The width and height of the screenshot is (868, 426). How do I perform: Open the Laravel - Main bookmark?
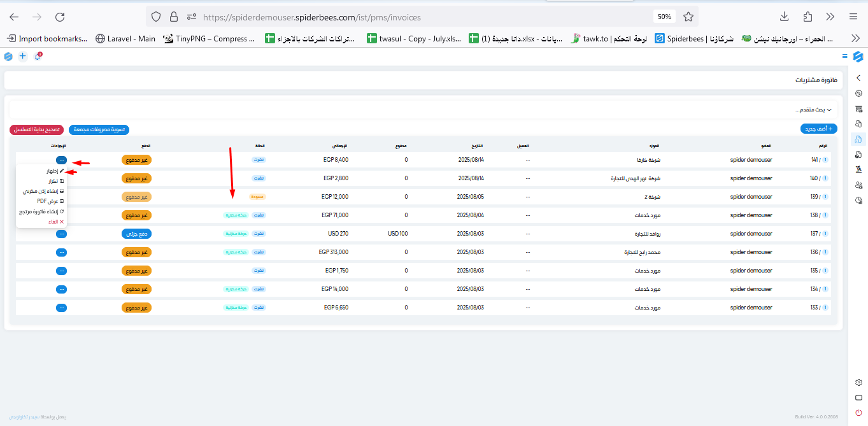(x=125, y=39)
